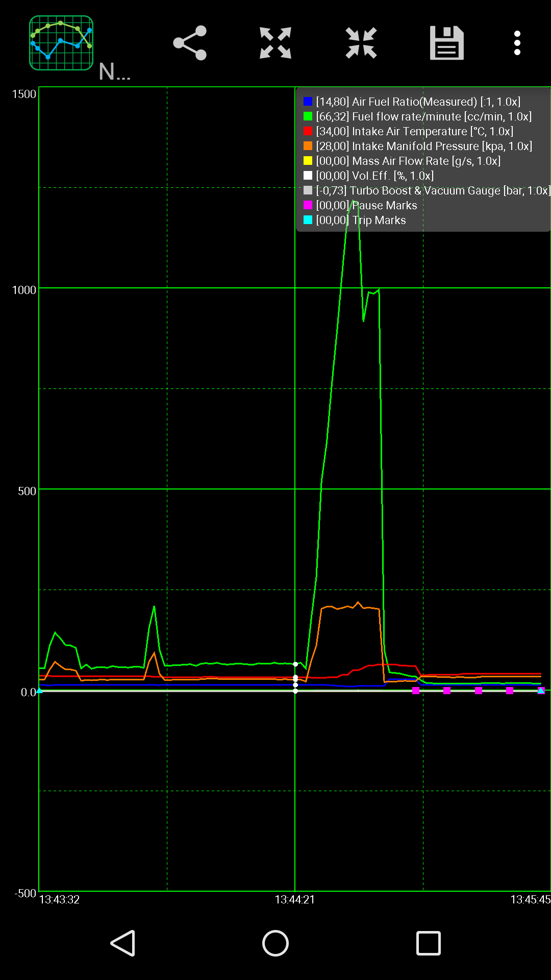Click first magenta pause marker on timeline
This screenshot has height=980, width=551.
click(x=416, y=691)
